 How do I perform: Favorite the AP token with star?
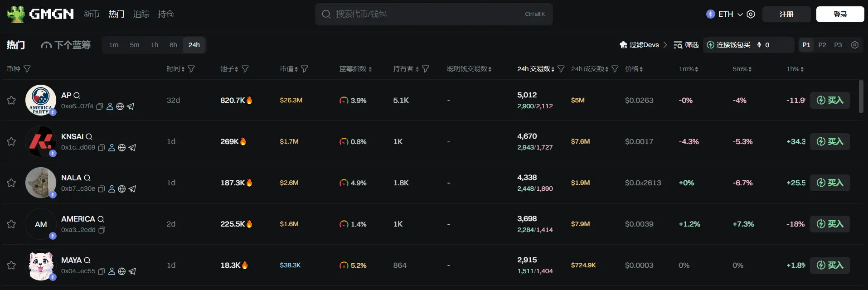click(11, 100)
